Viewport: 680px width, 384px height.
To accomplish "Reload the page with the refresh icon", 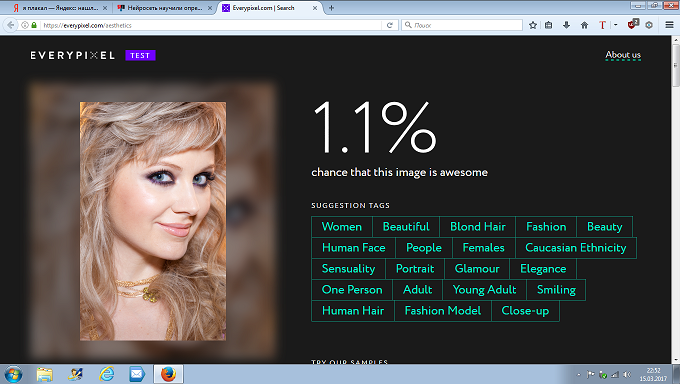I will click(389, 25).
